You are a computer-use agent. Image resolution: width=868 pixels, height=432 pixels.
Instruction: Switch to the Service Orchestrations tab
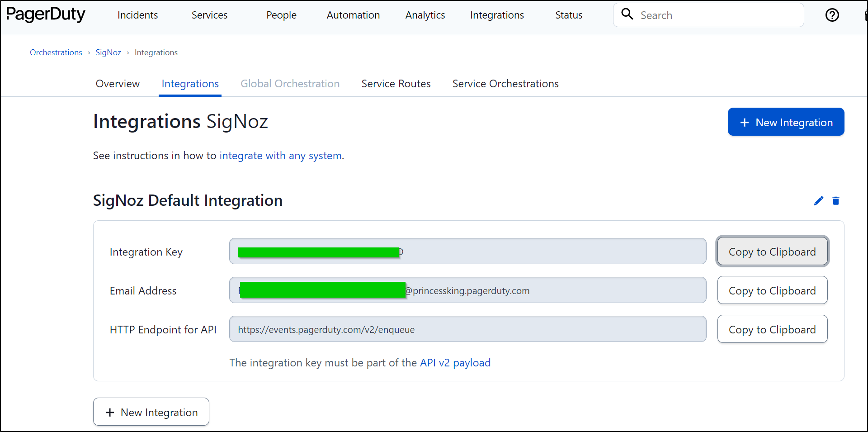tap(505, 84)
